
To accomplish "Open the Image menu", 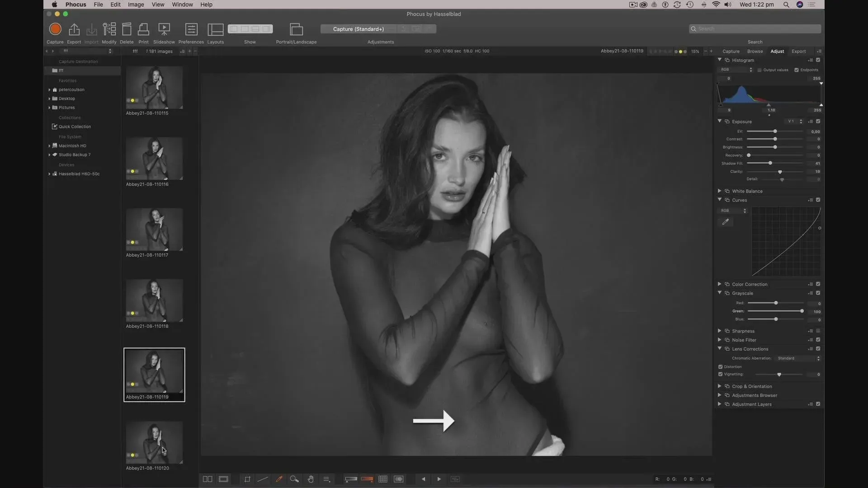I will tap(136, 5).
